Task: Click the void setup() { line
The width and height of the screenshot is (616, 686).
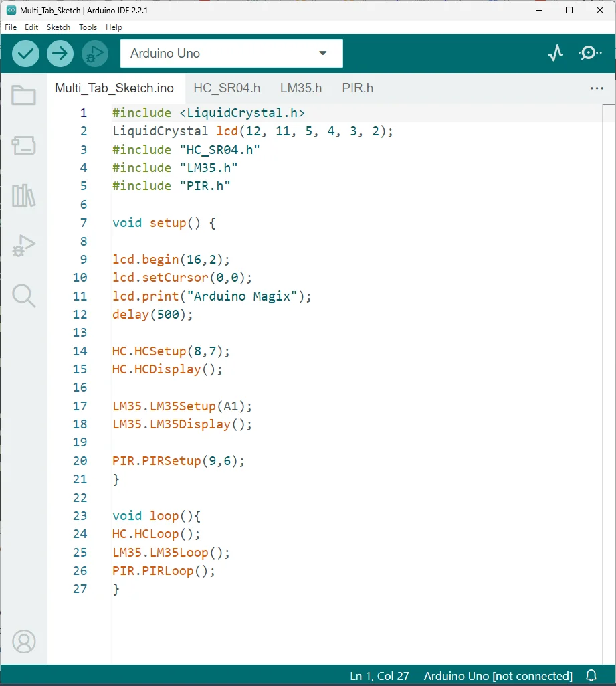Action: (x=164, y=223)
